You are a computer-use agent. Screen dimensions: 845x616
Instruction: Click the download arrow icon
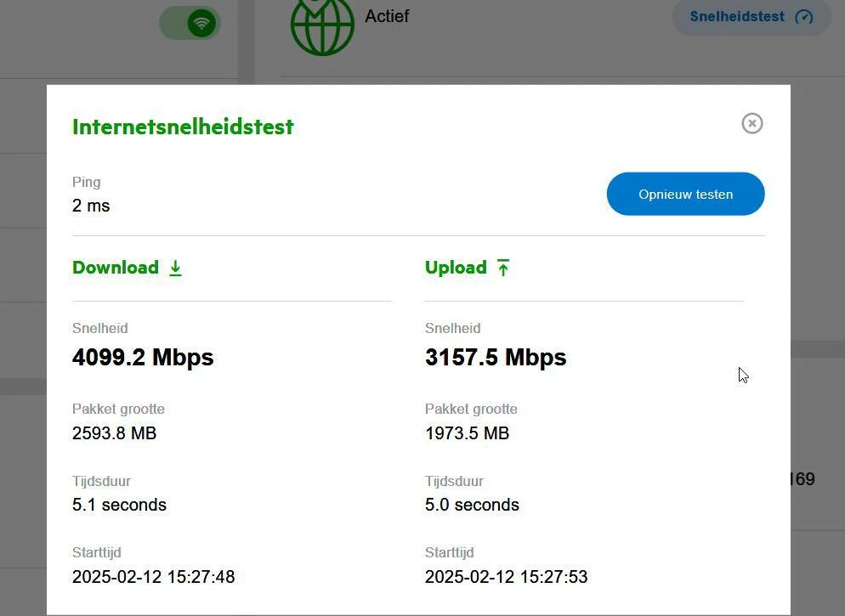pos(175,268)
